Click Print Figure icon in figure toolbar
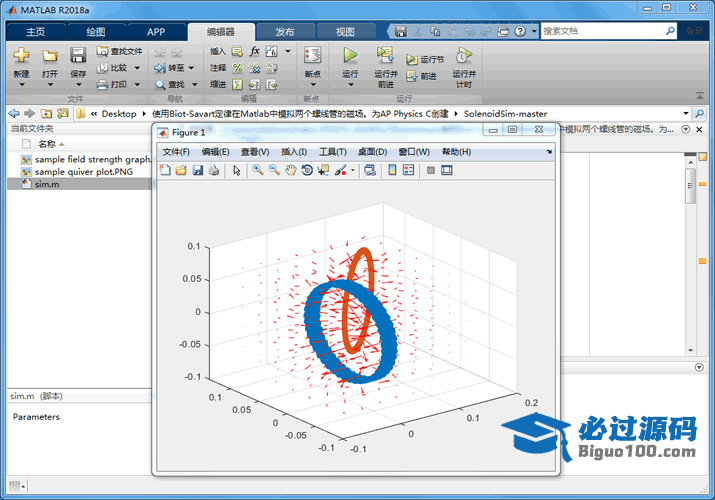 (x=214, y=170)
